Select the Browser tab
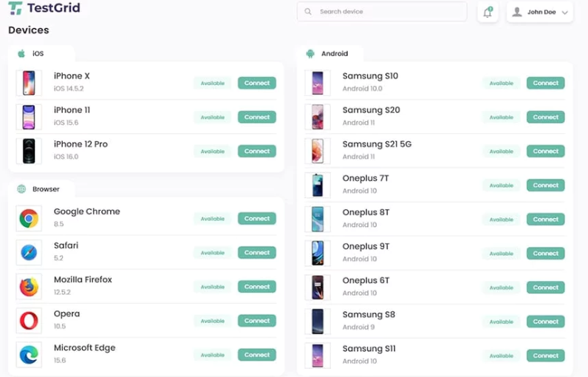588x377 pixels. [41, 189]
